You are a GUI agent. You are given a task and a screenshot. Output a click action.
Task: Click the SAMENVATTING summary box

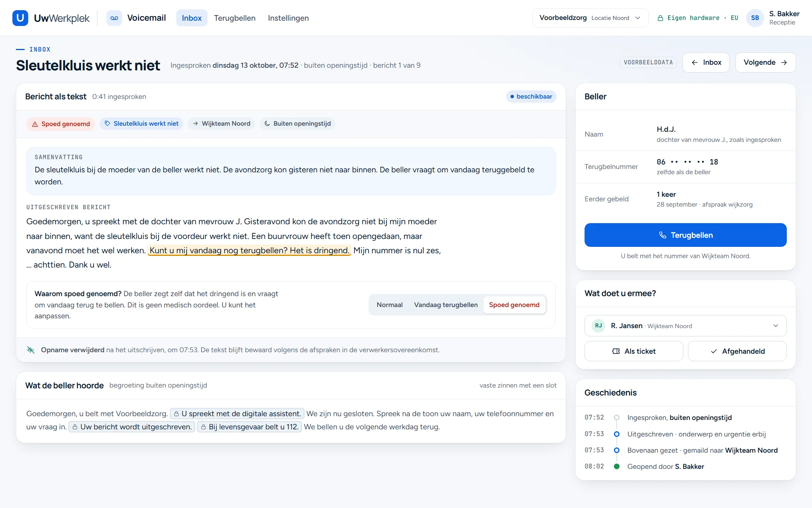pos(291,171)
